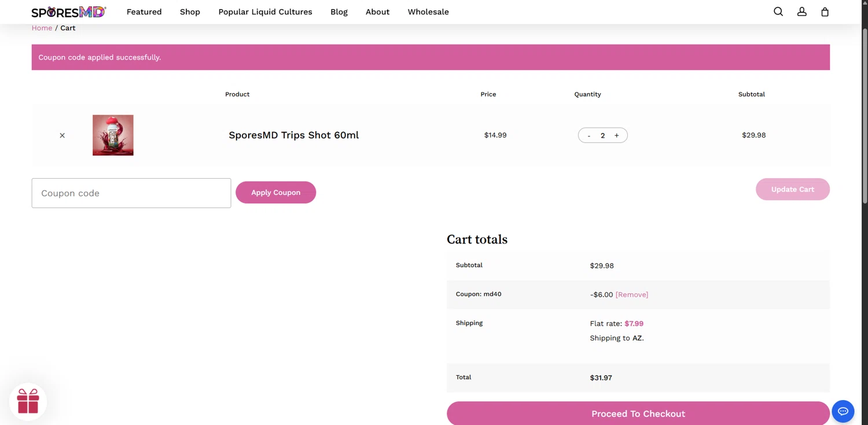Open the Trips Shot product thumbnail
Image resolution: width=868 pixels, height=425 pixels.
[x=113, y=135]
